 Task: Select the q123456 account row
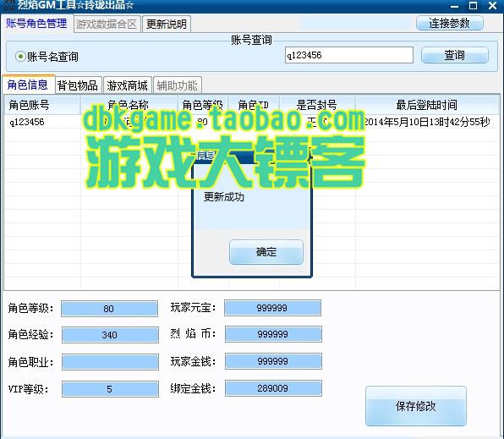coord(252,122)
